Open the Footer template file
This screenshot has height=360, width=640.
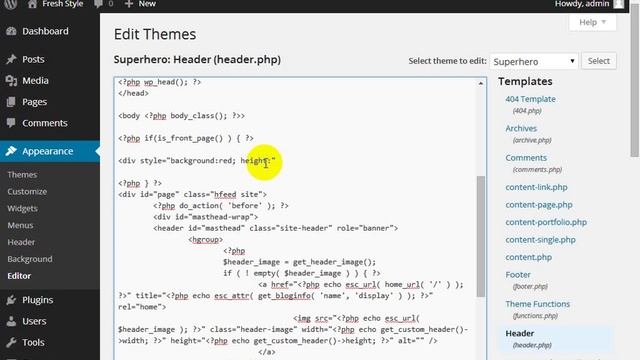point(518,275)
